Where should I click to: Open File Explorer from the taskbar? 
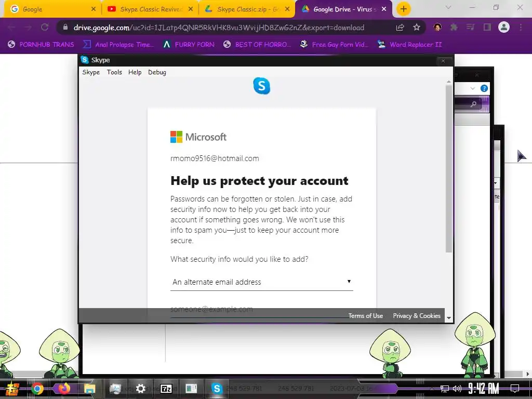click(x=89, y=389)
